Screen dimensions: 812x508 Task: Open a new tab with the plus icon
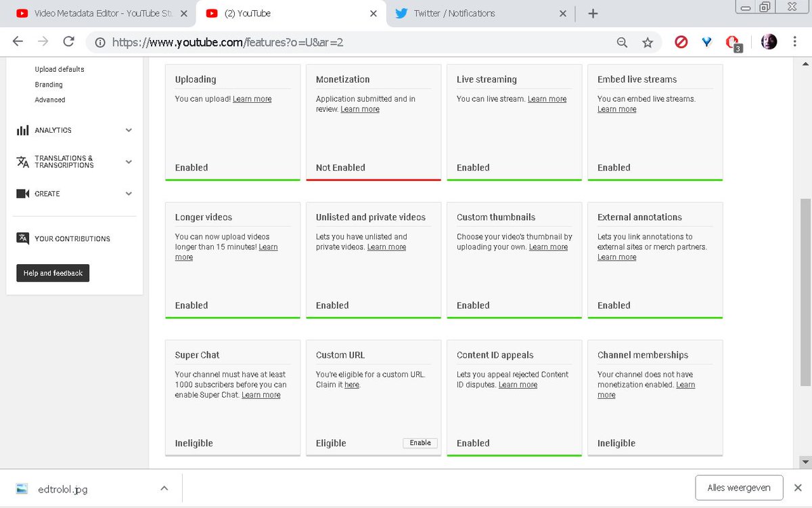pos(593,13)
